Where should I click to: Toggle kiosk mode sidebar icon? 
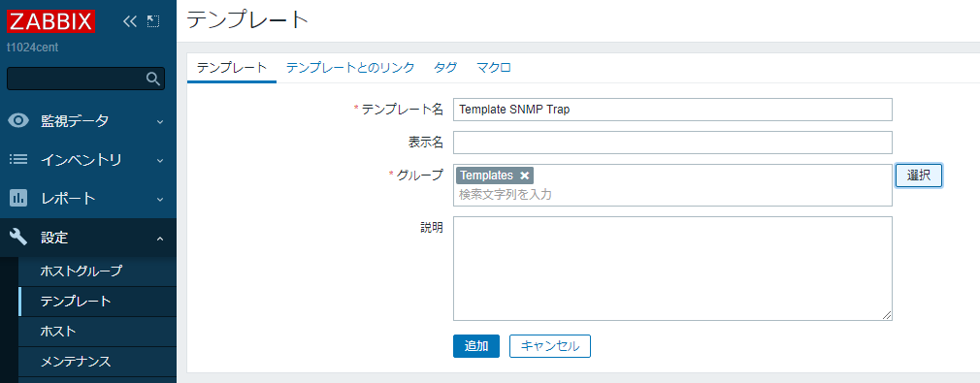[153, 22]
